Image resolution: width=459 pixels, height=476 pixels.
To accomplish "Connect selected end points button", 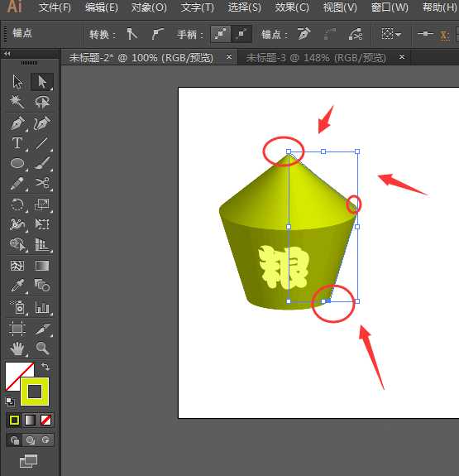I will (330, 34).
